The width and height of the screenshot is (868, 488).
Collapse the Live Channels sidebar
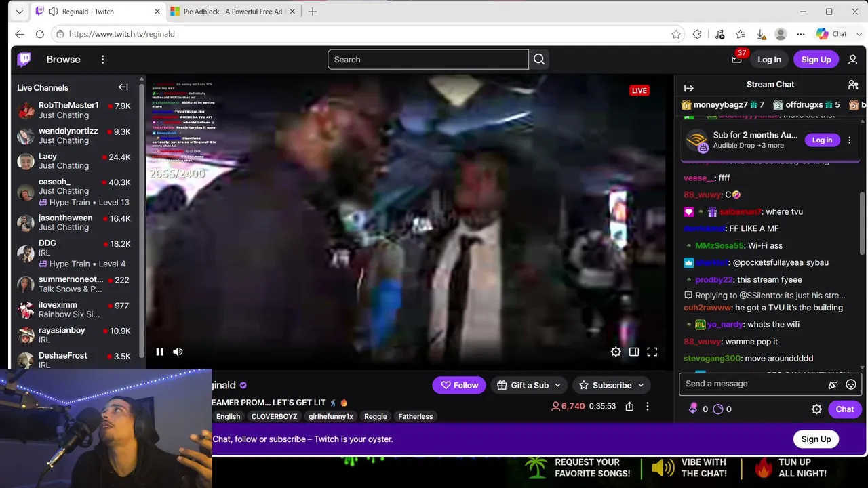[x=123, y=87]
